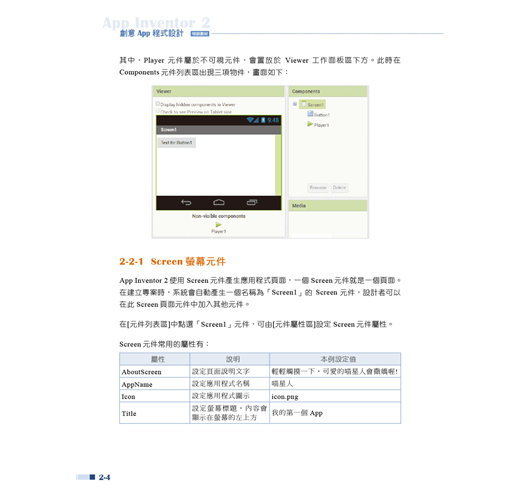Enable Display hidden components in Viewer checkbox

point(158,104)
